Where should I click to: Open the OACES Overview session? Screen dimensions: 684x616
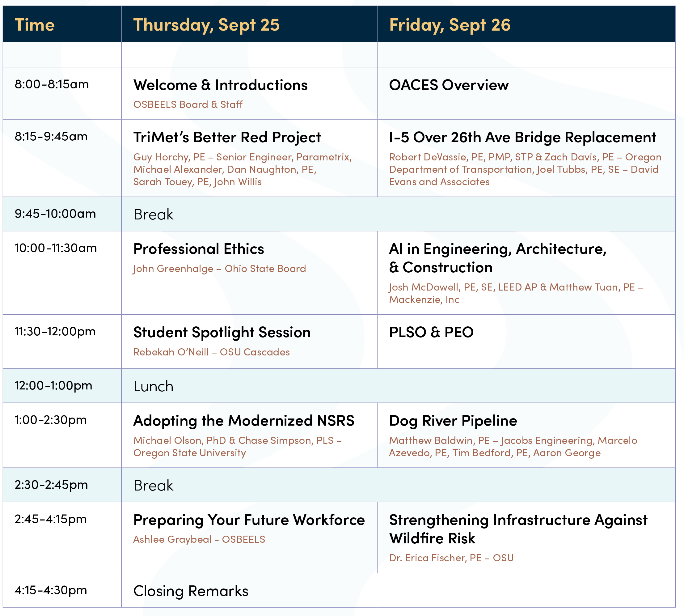click(449, 85)
